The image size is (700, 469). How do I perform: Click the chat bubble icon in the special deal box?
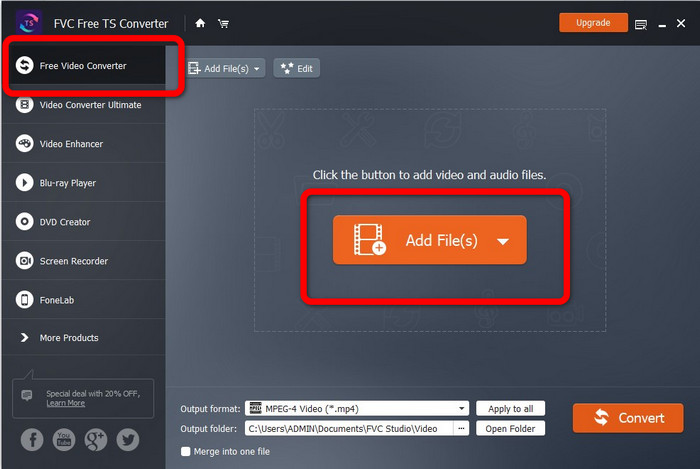tap(27, 395)
